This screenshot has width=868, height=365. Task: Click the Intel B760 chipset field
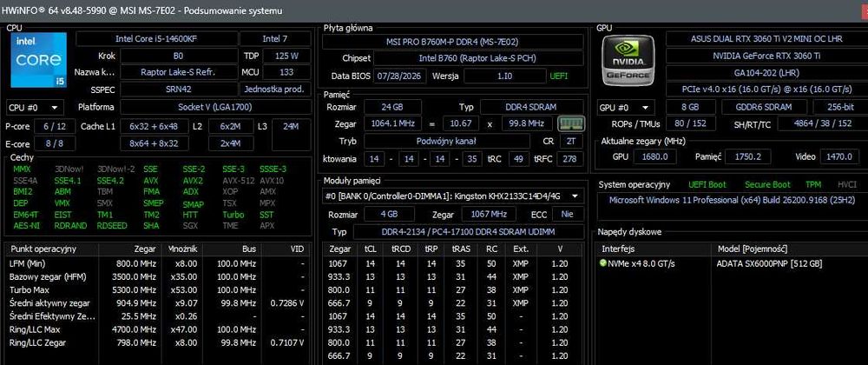tap(477, 58)
